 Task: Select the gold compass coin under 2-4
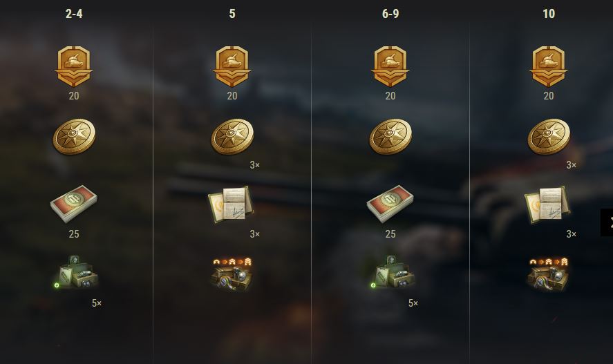(x=74, y=137)
